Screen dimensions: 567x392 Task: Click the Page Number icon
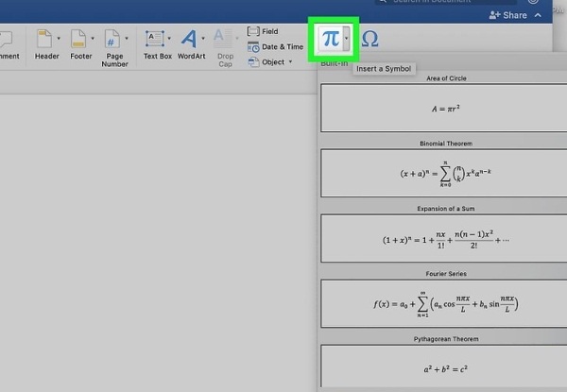(112, 40)
